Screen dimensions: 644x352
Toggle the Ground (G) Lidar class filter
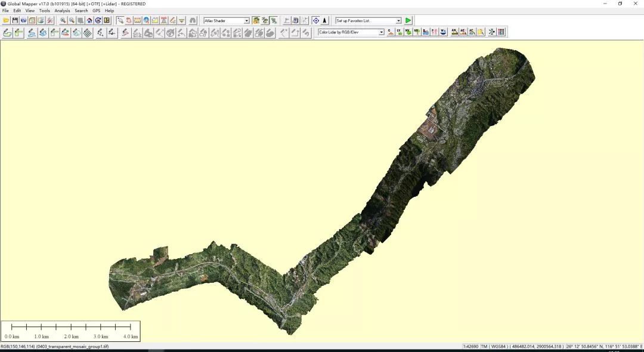coord(391,32)
